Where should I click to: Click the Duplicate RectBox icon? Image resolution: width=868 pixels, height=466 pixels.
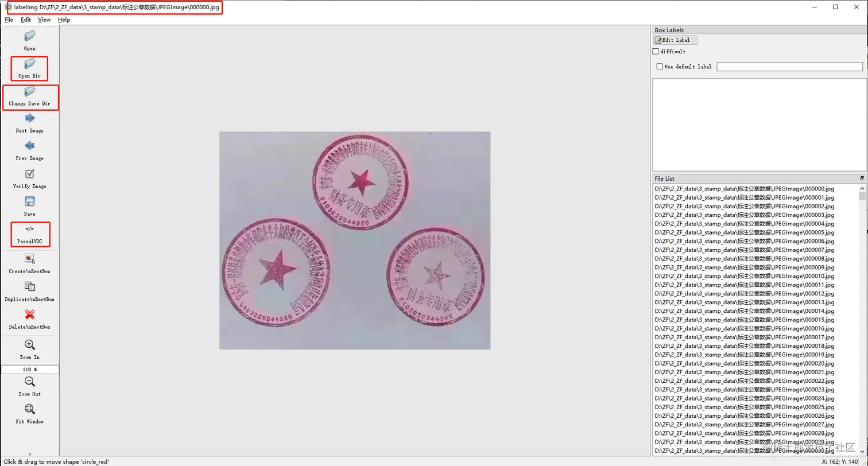pyautogui.click(x=30, y=286)
